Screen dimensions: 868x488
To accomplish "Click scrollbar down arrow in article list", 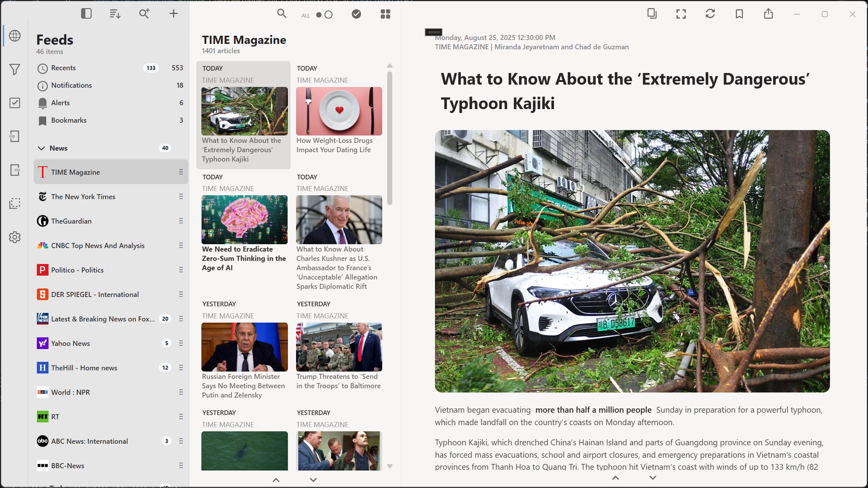I will click(x=390, y=466).
